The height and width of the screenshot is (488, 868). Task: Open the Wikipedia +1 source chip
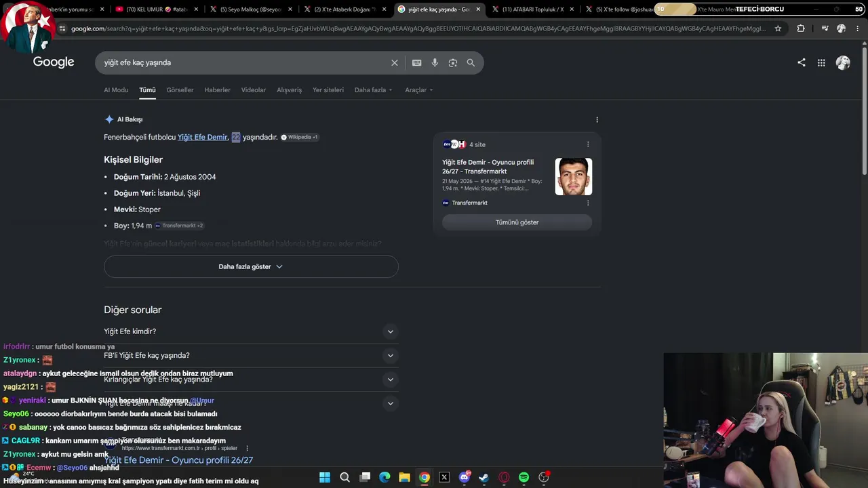(x=299, y=137)
